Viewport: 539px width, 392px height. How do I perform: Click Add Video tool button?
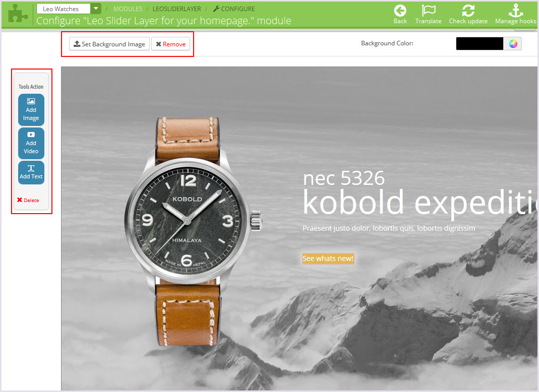(31, 143)
